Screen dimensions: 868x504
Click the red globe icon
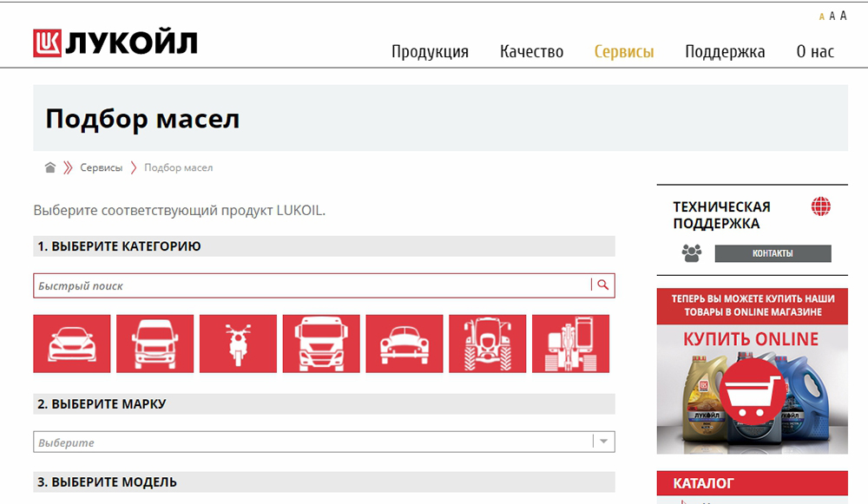[x=820, y=206]
